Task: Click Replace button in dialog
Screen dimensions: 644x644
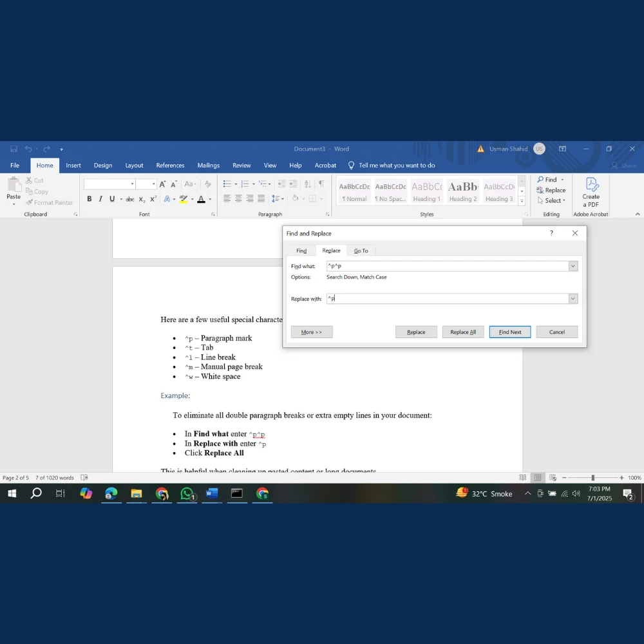Action: [416, 332]
